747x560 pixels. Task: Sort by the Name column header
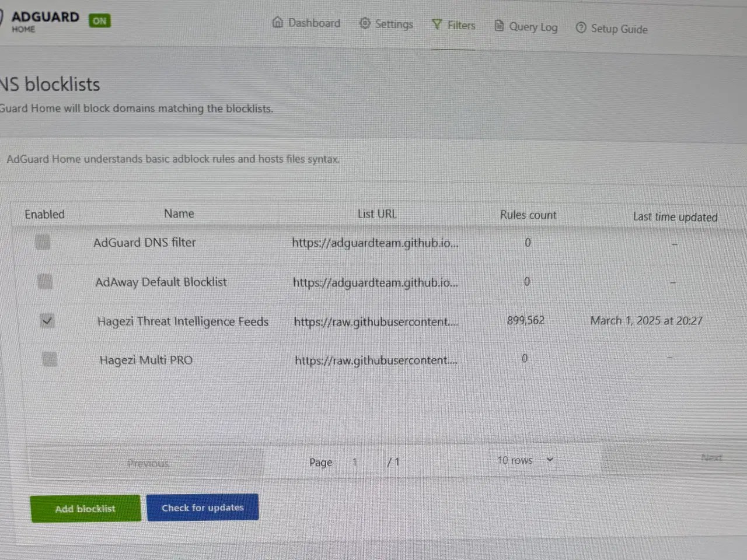pos(179,213)
